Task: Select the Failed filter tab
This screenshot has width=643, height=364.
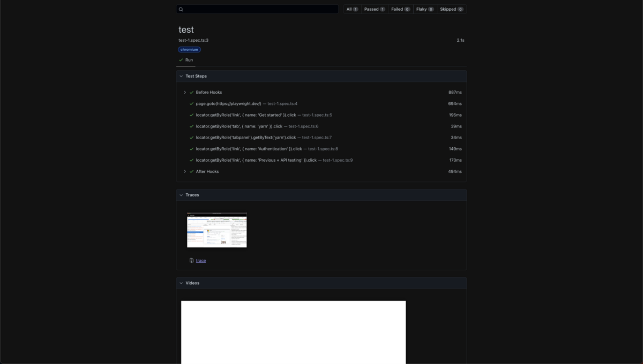Action: [x=401, y=9]
